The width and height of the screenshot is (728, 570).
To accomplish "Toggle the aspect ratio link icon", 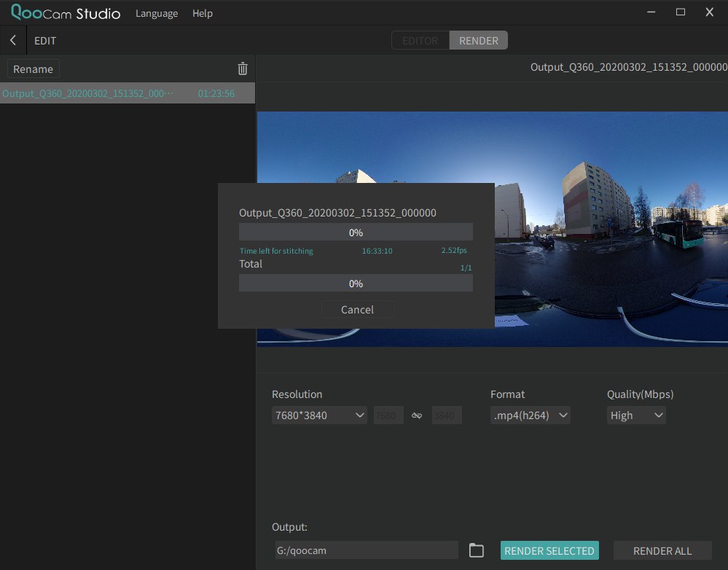I will (x=417, y=415).
